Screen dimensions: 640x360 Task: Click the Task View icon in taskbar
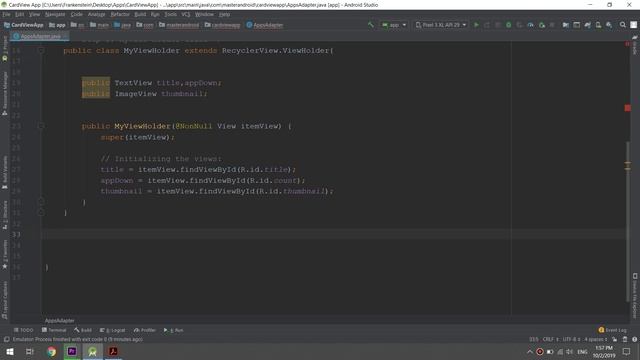29,351
